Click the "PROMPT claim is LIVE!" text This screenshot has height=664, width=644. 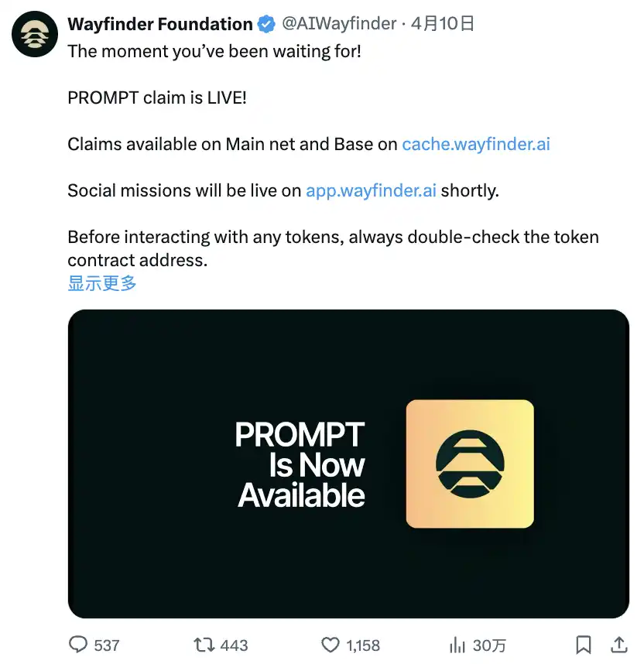coord(157,98)
